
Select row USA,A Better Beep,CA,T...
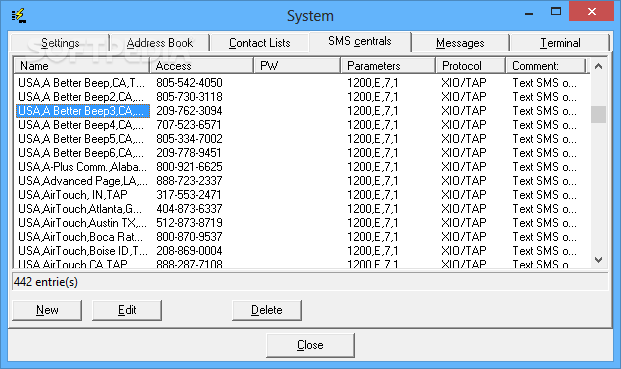click(x=303, y=83)
